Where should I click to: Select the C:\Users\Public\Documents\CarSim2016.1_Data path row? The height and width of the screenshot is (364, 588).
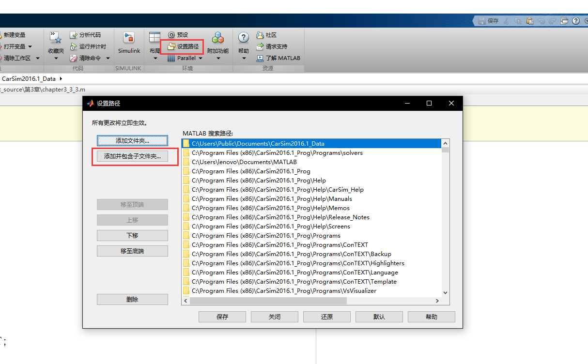tap(311, 143)
